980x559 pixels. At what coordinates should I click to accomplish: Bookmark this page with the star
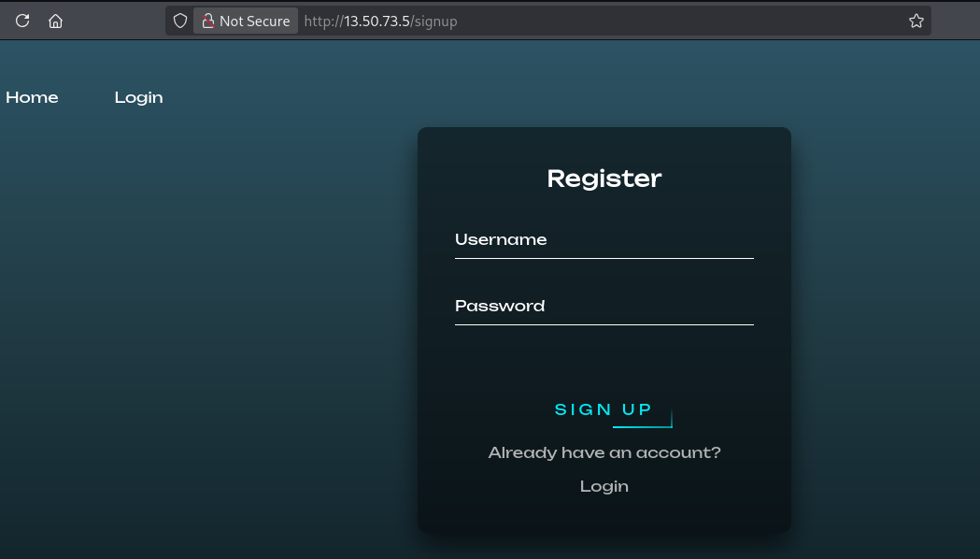click(916, 21)
